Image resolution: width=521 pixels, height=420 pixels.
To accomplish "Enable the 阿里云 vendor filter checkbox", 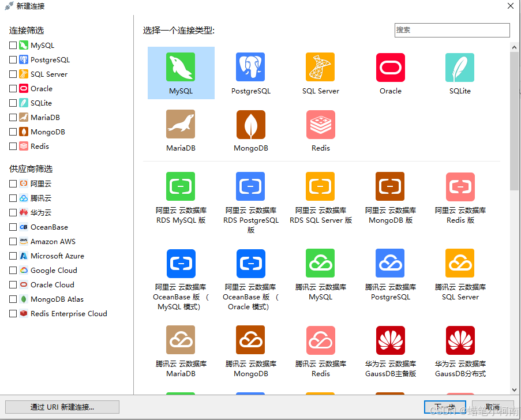I will (13, 183).
